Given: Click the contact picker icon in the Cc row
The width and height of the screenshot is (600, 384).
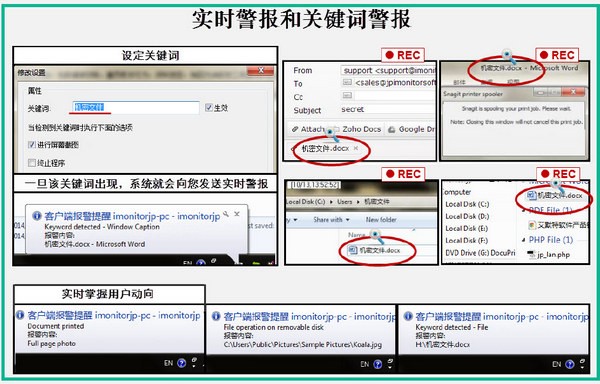Looking at the screenshot, I should click(x=347, y=95).
